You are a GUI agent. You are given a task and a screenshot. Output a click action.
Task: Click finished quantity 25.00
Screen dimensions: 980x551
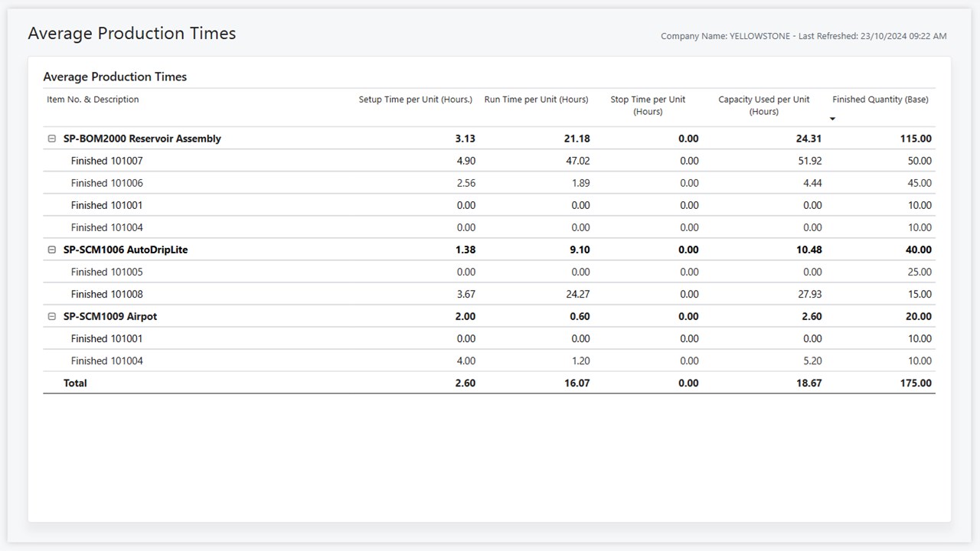pos(920,272)
